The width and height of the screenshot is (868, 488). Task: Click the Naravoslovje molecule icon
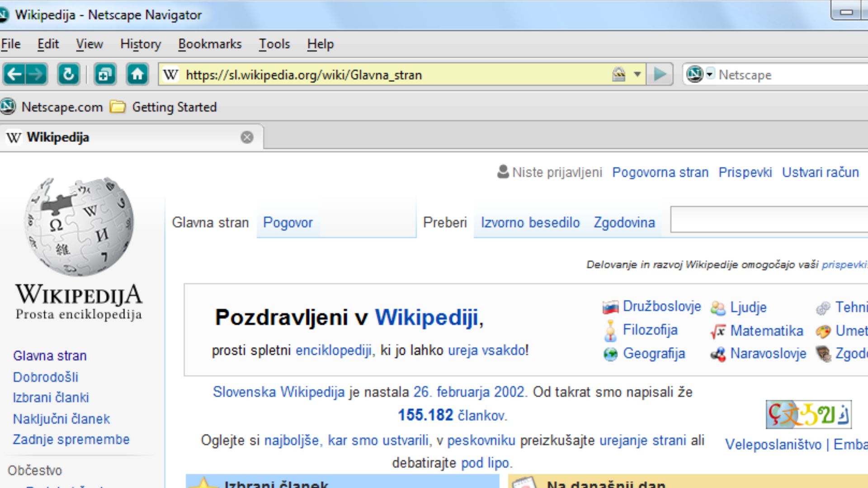(718, 354)
